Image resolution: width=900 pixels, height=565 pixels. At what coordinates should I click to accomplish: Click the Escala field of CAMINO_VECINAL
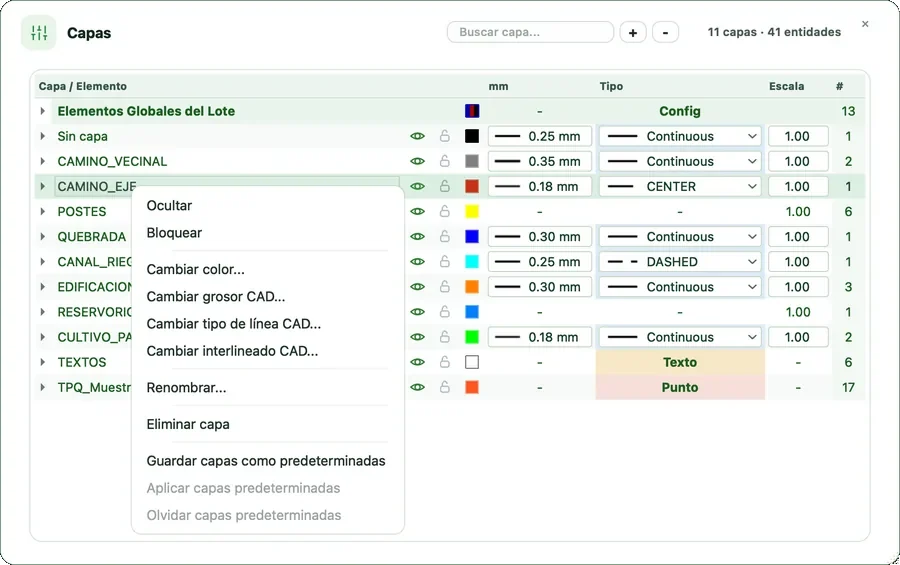pyautogui.click(x=798, y=161)
